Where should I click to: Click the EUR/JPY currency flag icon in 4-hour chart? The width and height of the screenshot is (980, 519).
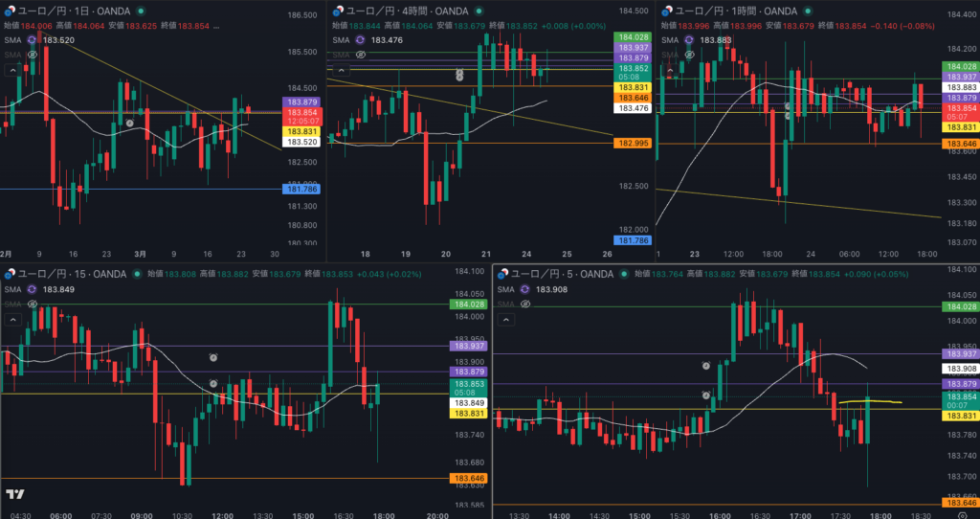pyautogui.click(x=337, y=11)
